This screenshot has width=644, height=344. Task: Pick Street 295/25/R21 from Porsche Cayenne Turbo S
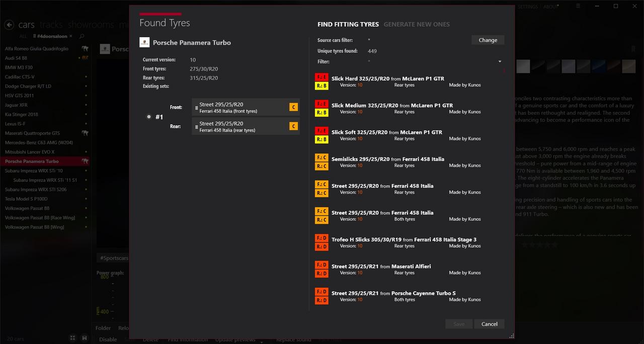[x=393, y=293]
